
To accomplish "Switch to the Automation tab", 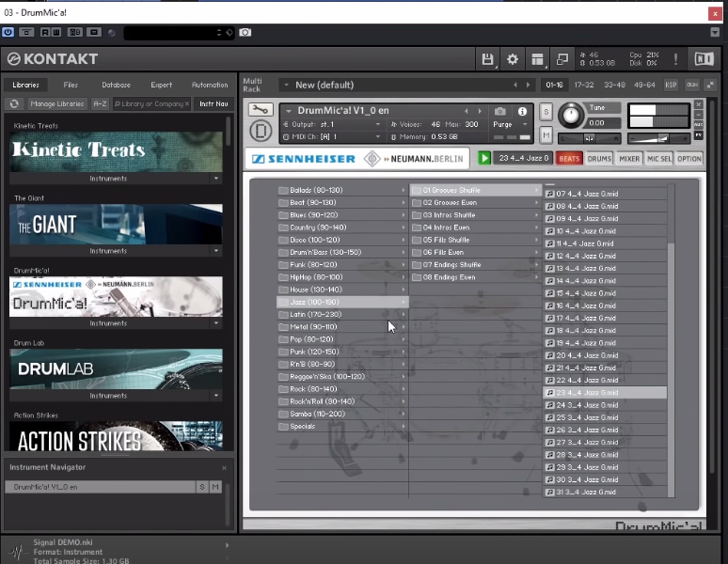I will [210, 85].
